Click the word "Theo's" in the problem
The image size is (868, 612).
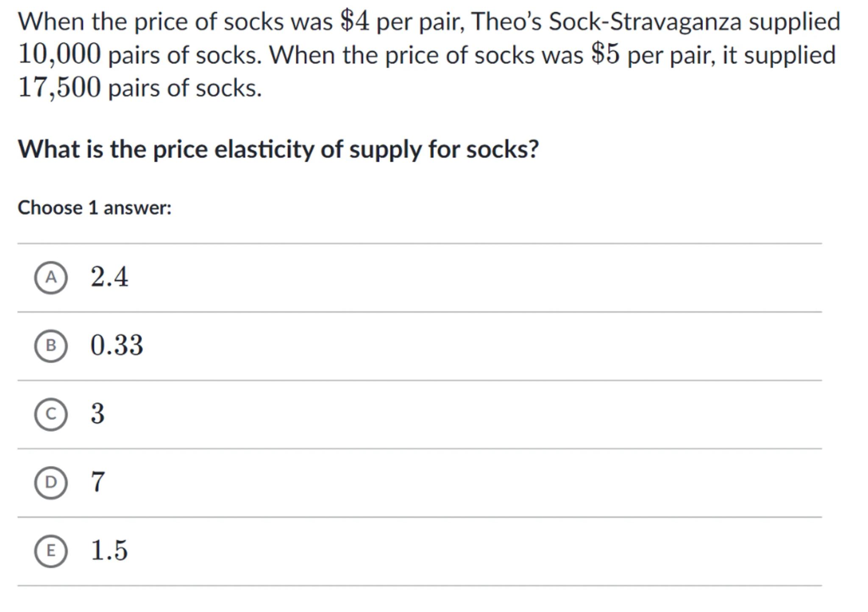click(x=506, y=21)
